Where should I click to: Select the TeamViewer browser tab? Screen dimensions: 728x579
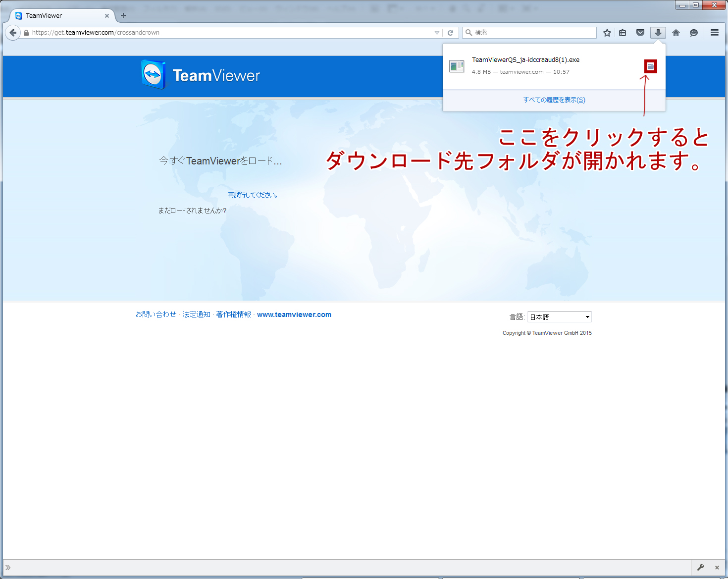62,16
